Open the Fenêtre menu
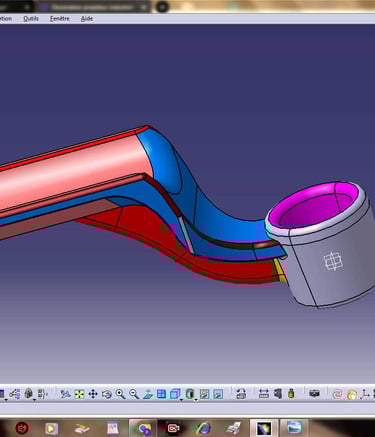The height and width of the screenshot is (437, 375). [x=60, y=19]
